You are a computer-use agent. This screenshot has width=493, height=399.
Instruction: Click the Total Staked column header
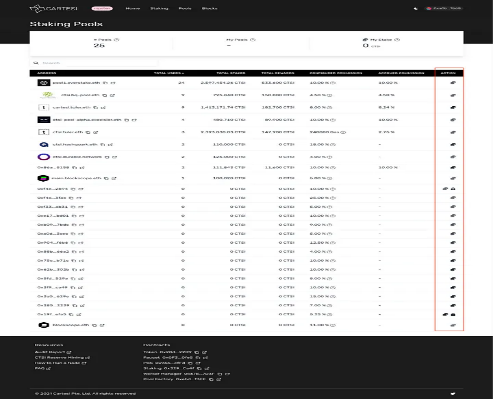[x=231, y=73]
